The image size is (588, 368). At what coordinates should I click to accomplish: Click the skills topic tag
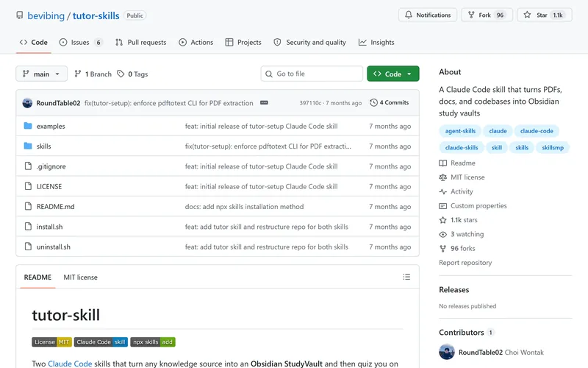coord(522,148)
